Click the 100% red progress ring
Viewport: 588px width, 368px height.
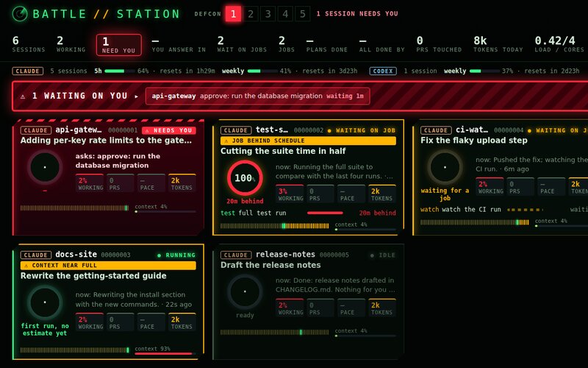pos(245,177)
